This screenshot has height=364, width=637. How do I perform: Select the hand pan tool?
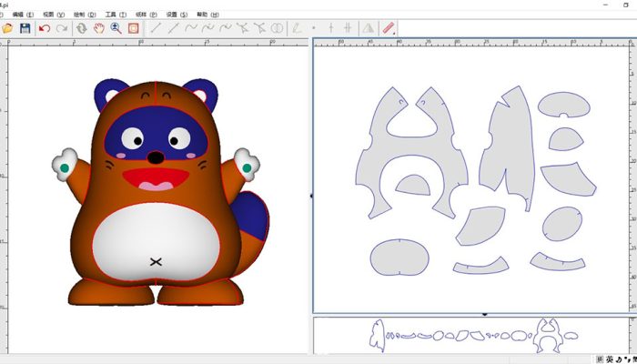tap(98, 28)
